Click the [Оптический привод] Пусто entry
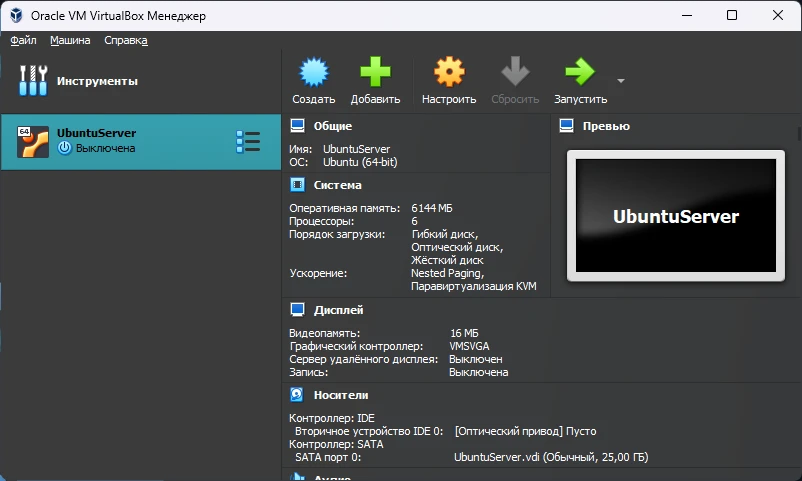This screenshot has width=802, height=481. [x=525, y=431]
